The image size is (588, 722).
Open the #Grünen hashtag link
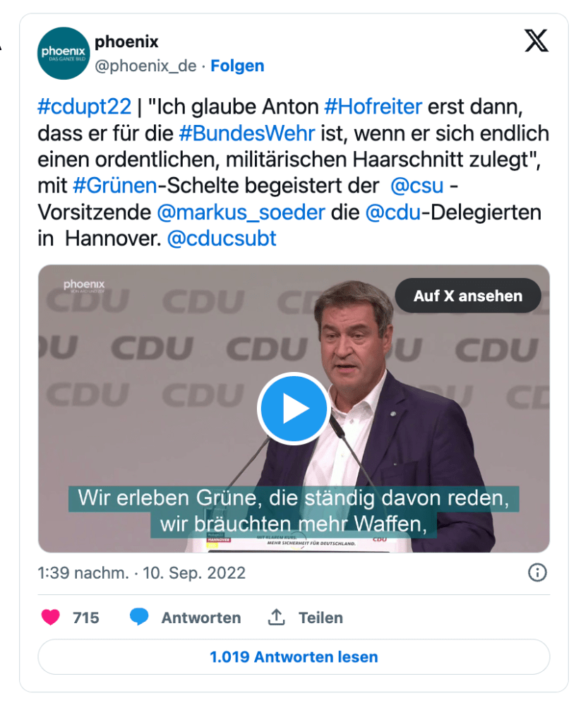tap(115, 186)
